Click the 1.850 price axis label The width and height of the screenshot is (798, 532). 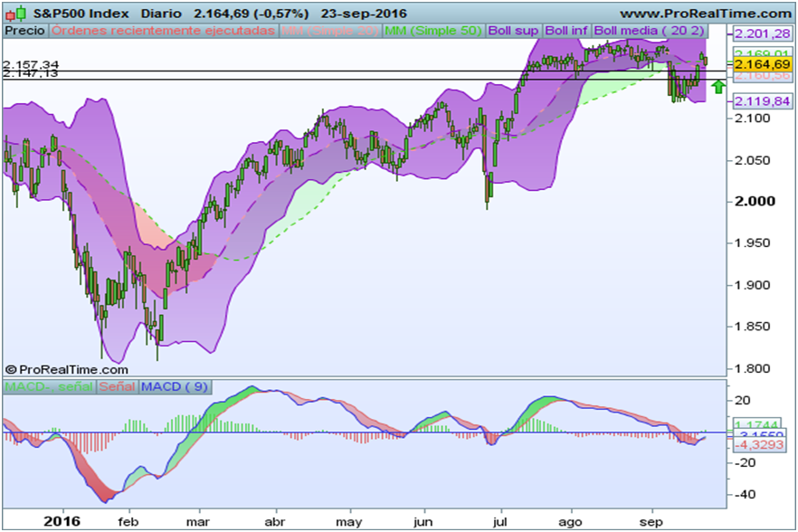pos(752,327)
